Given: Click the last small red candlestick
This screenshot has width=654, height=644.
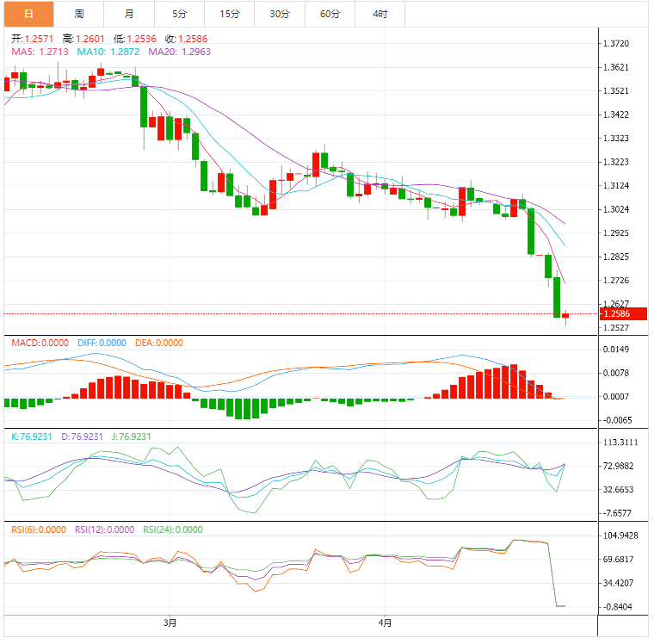Looking at the screenshot, I should 565,316.
